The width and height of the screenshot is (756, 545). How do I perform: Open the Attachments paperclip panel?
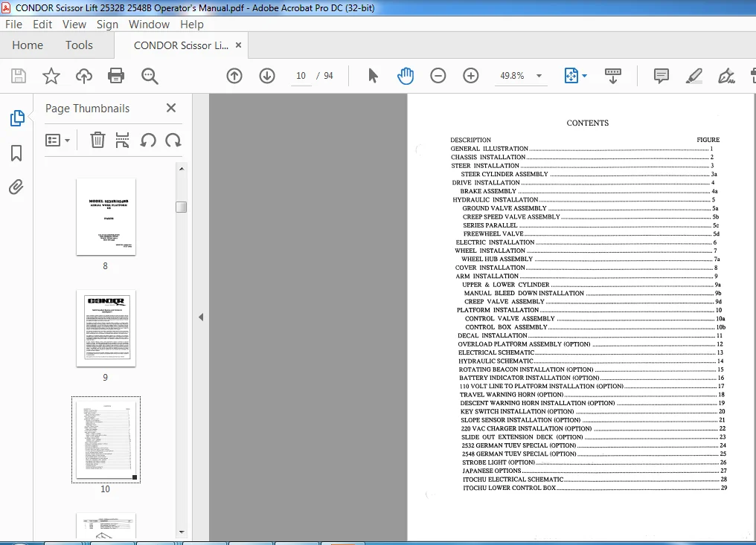pos(16,187)
